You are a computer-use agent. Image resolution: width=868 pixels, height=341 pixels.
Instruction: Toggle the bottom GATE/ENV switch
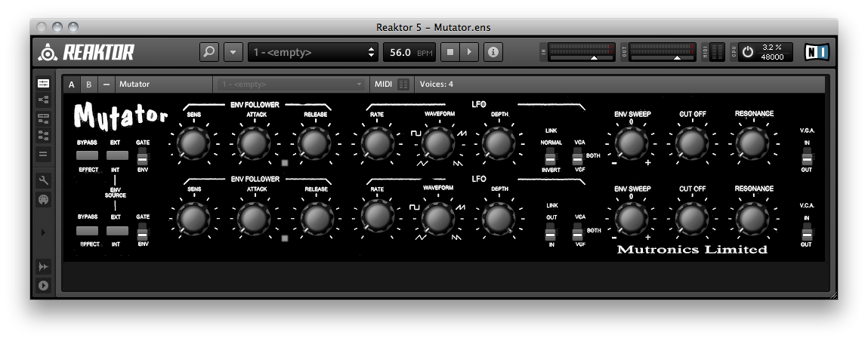coord(143,230)
